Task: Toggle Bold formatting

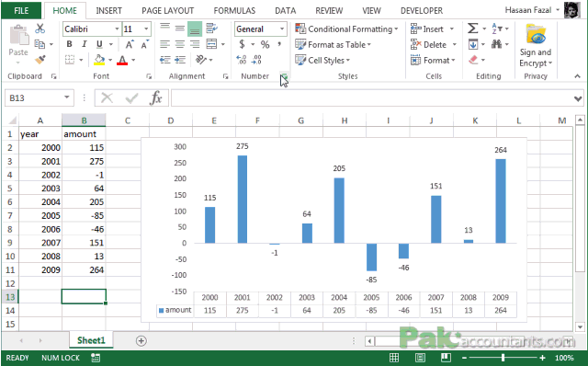Action: [x=70, y=44]
